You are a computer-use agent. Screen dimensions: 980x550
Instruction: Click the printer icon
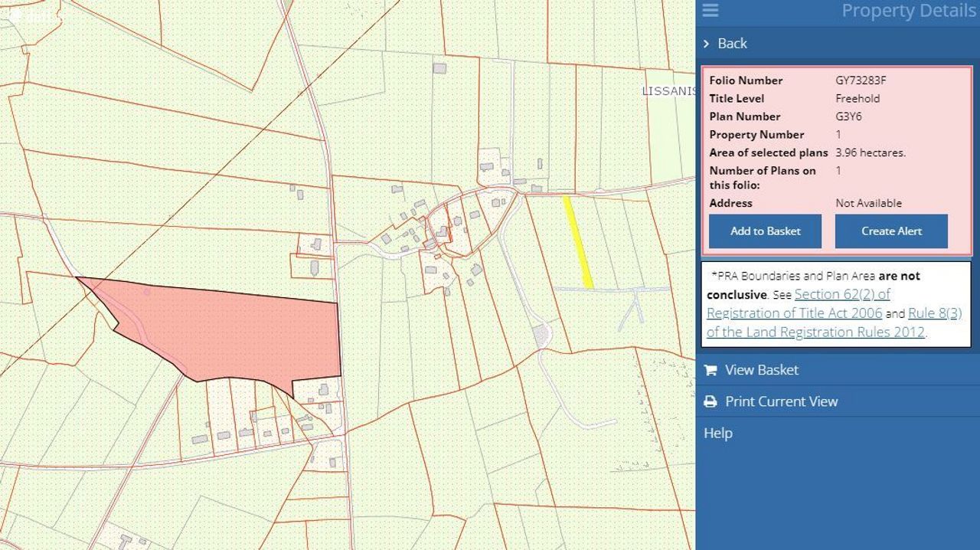[710, 401]
